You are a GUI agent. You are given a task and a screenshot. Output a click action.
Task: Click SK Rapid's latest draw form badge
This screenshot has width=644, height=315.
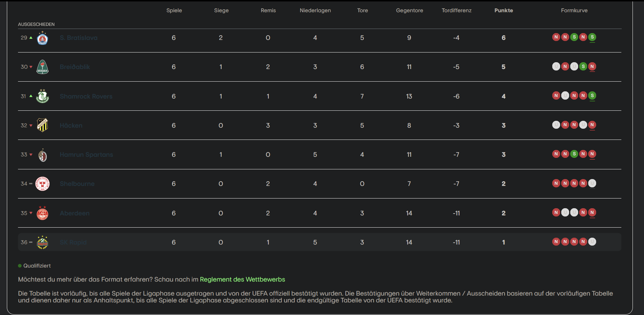coord(592,242)
